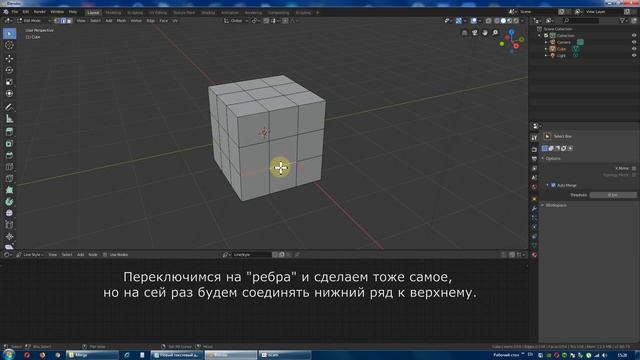Expand the Camera tree item
Screen dimensions: 640x360
pos(546,42)
